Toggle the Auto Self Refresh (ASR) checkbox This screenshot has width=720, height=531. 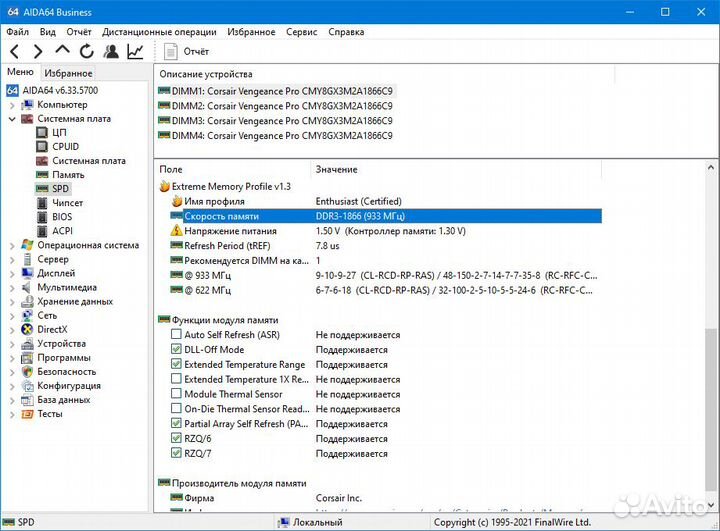pos(177,335)
